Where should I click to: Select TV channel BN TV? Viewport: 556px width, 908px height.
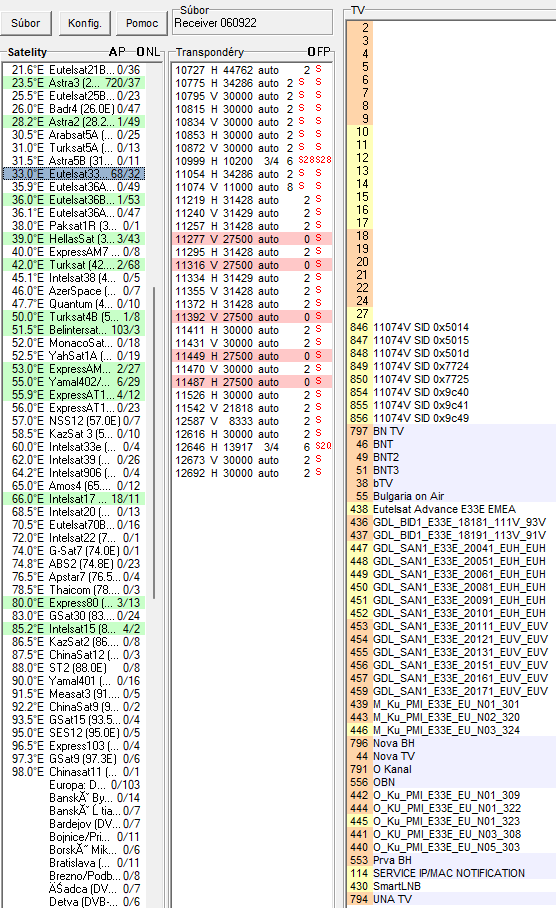[451, 431]
